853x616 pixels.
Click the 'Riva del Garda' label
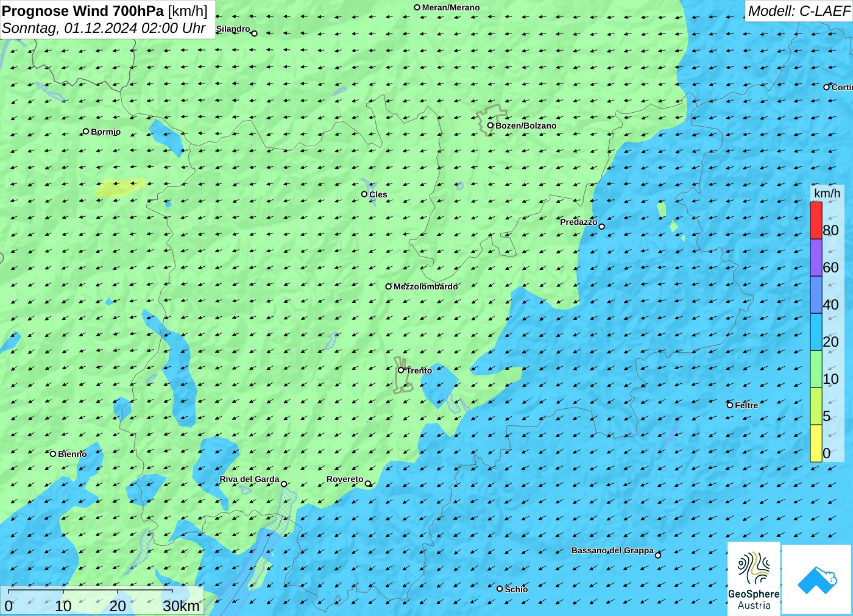tap(249, 479)
